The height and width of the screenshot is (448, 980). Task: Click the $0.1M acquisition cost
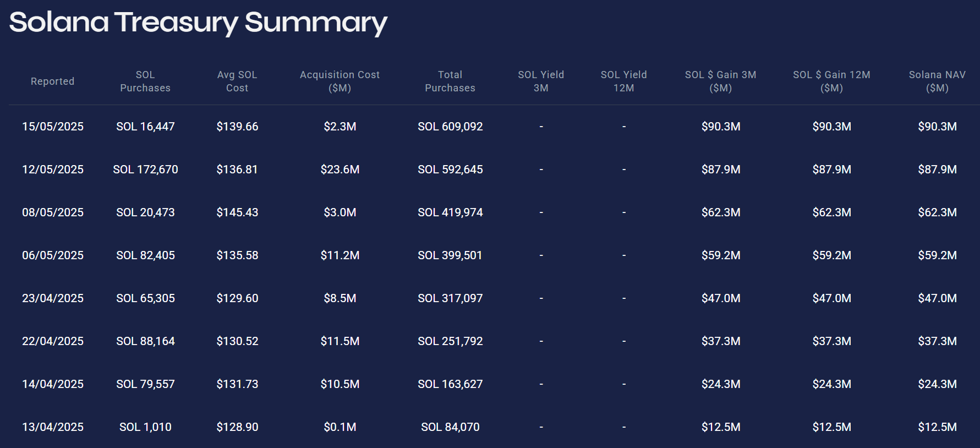click(340, 427)
